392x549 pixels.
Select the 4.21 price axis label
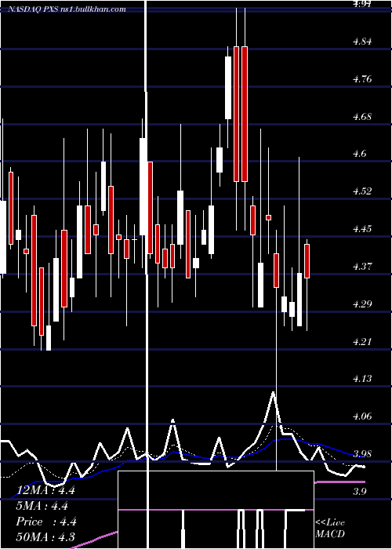coord(362,341)
